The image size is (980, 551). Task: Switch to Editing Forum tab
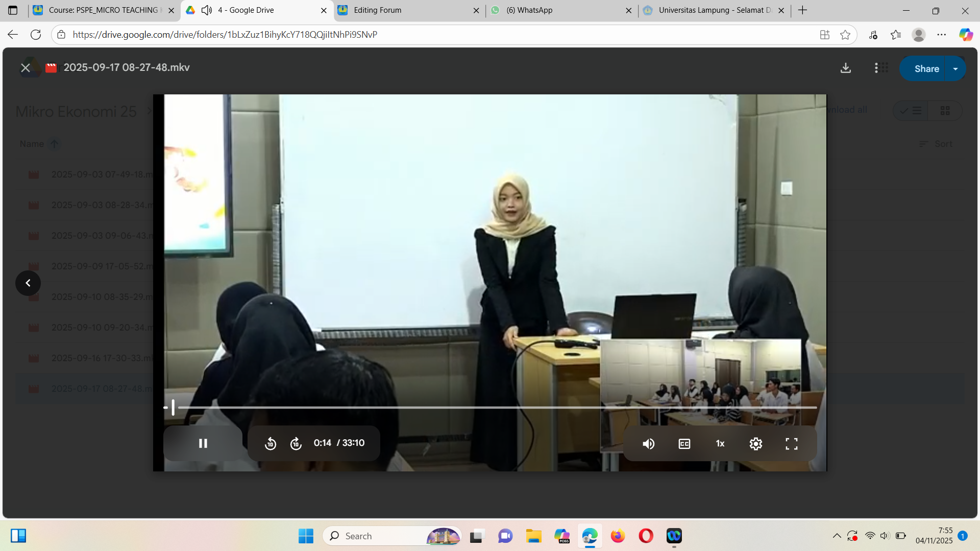pos(377,10)
